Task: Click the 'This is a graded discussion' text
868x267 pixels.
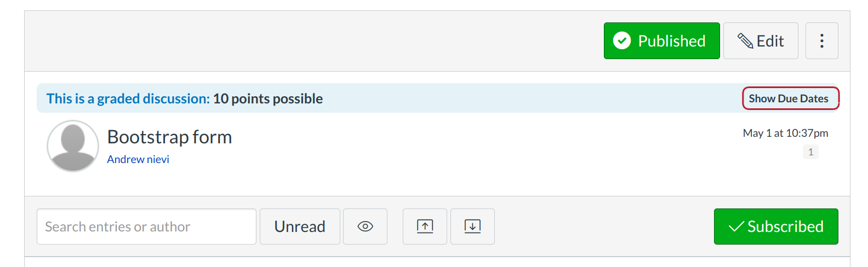Action: click(128, 98)
